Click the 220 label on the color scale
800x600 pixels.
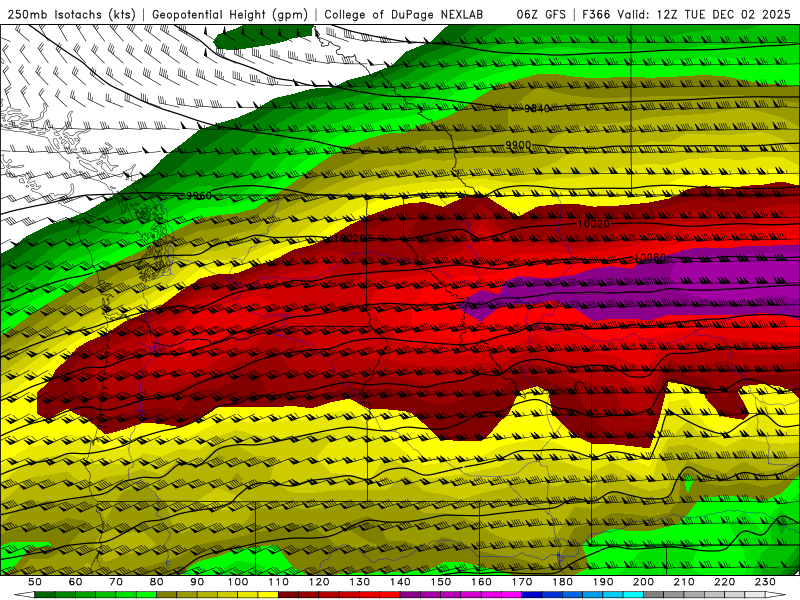(725, 582)
